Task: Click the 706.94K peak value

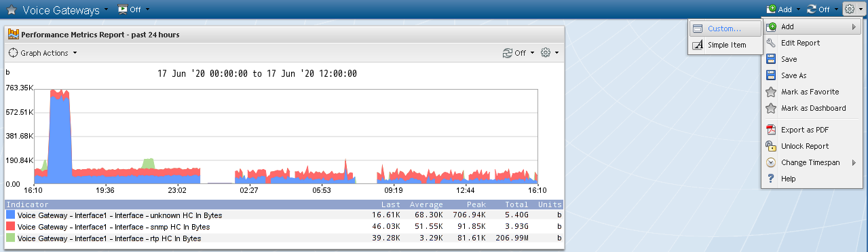Action: (x=469, y=215)
